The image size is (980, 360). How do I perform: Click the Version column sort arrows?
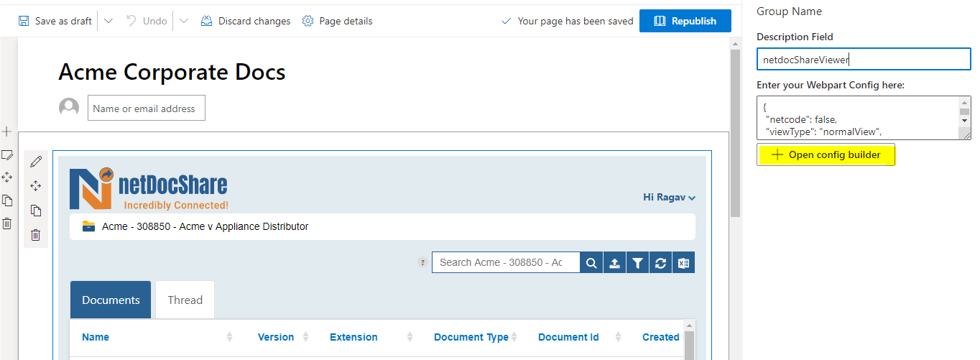click(x=306, y=337)
